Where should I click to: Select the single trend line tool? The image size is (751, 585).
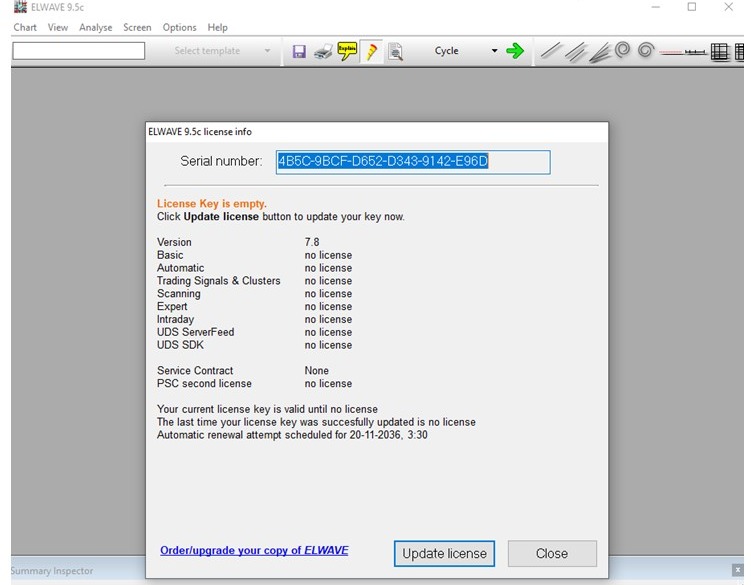pos(550,51)
